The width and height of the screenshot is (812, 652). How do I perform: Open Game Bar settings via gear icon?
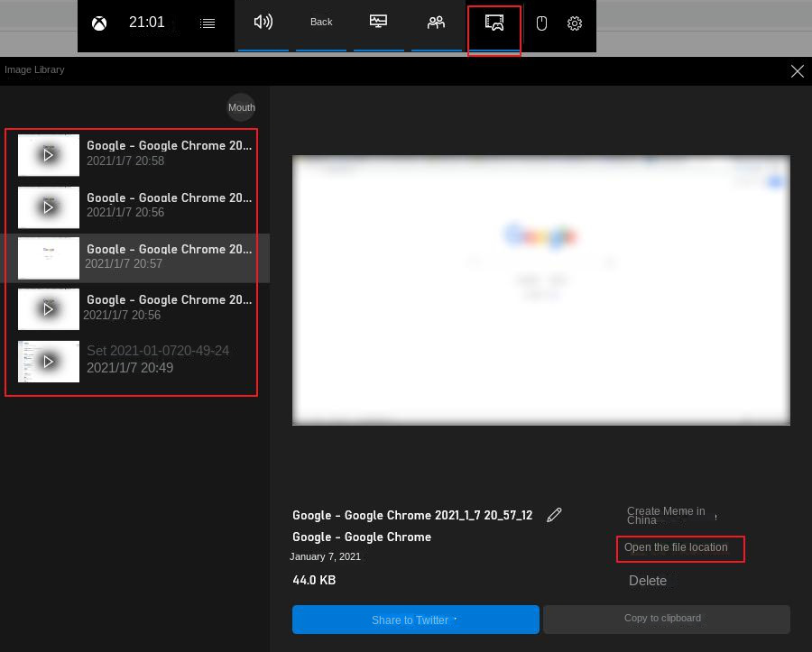[x=575, y=23]
